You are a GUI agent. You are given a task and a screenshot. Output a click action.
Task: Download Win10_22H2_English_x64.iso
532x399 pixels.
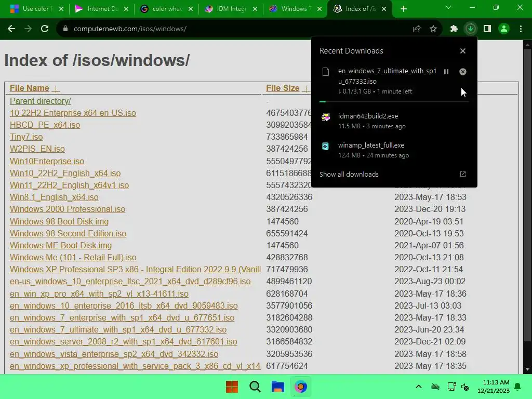65,173
